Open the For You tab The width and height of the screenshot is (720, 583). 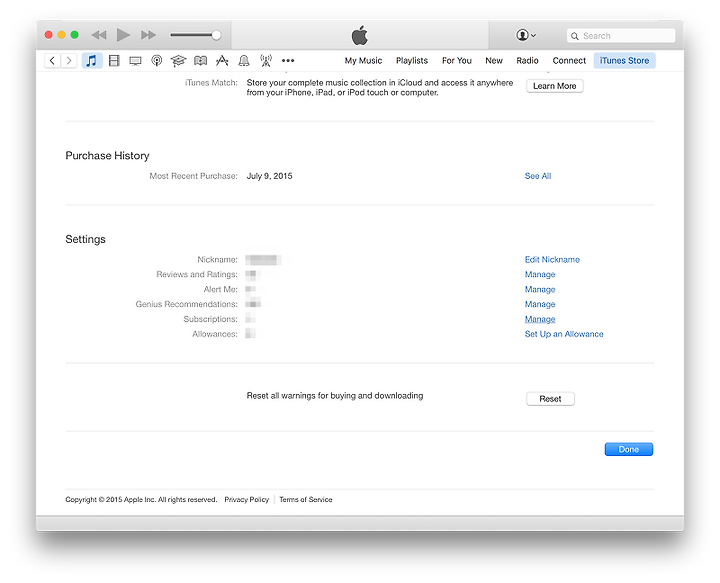click(x=457, y=61)
